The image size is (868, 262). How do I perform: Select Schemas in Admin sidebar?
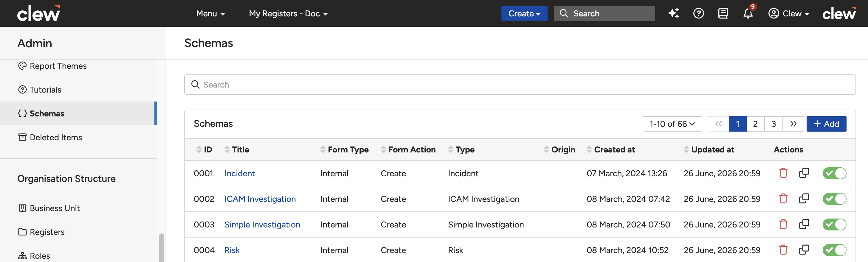tap(78, 113)
